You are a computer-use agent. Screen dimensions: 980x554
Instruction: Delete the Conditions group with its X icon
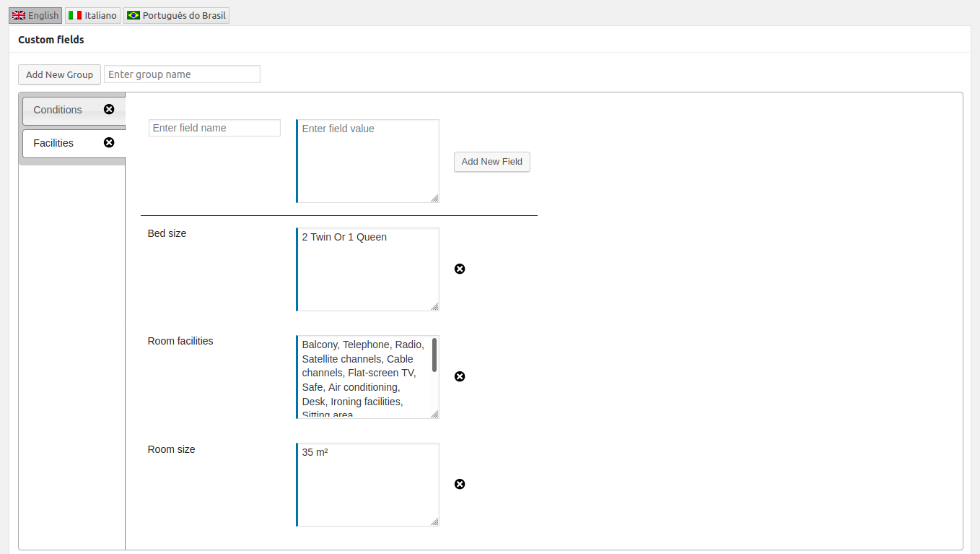(x=109, y=110)
